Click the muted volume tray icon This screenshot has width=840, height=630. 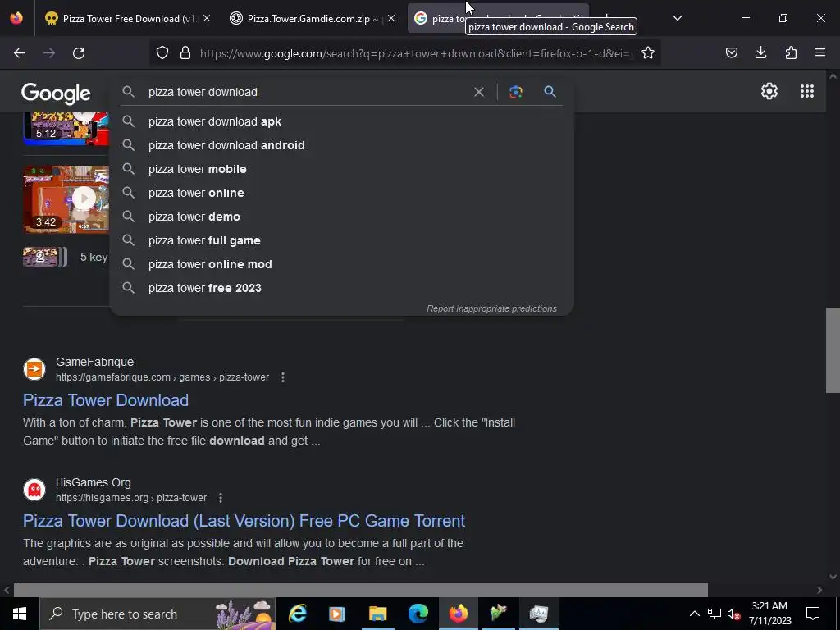(733, 614)
